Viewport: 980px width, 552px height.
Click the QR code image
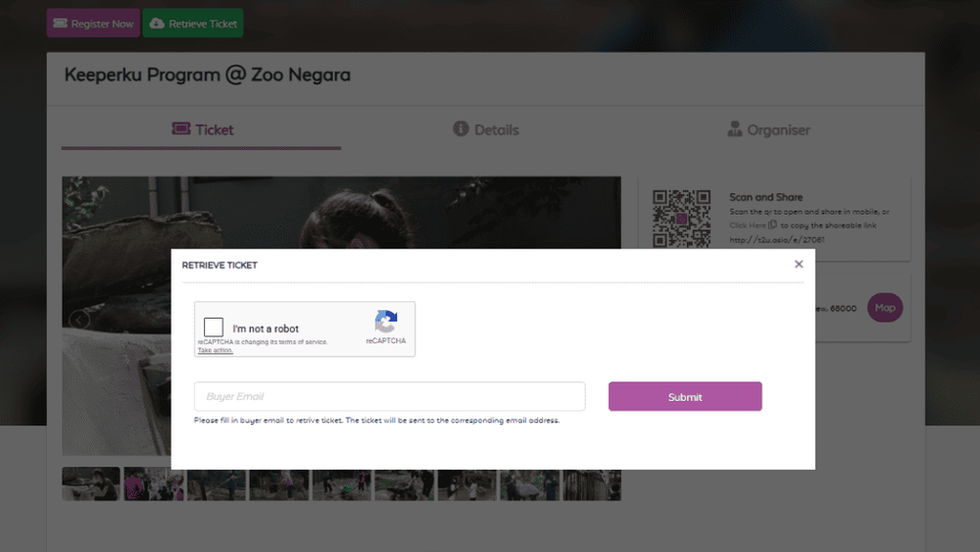(681, 219)
